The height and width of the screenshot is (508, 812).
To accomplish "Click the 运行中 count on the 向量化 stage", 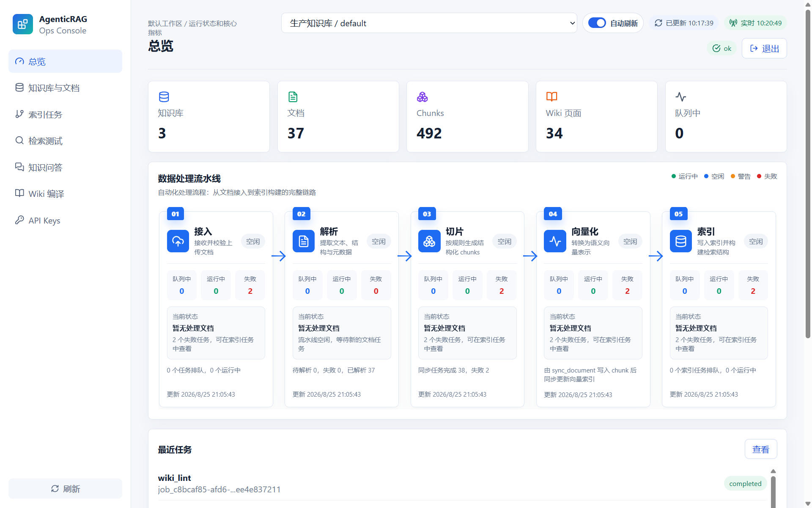I will [593, 285].
